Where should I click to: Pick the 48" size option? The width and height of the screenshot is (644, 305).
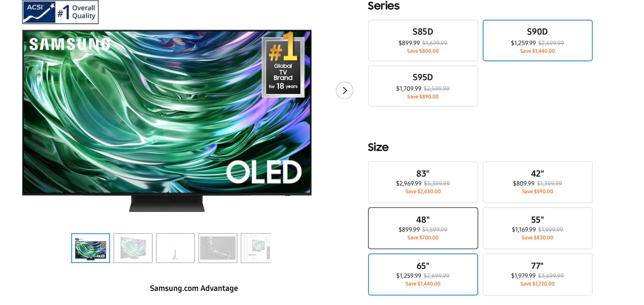(423, 228)
